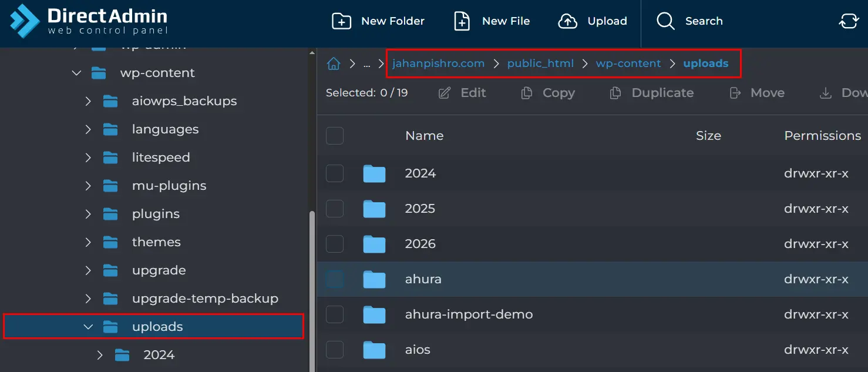Screen dimensions: 868x372
Task: Click 'drwxr-xr-x' permissions in 2025 row
Action: click(816, 209)
